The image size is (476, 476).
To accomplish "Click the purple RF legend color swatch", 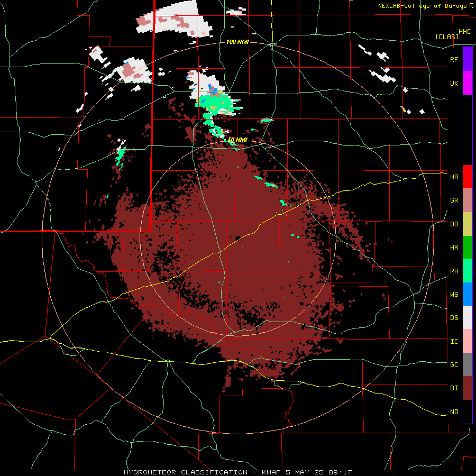I will click(467, 59).
